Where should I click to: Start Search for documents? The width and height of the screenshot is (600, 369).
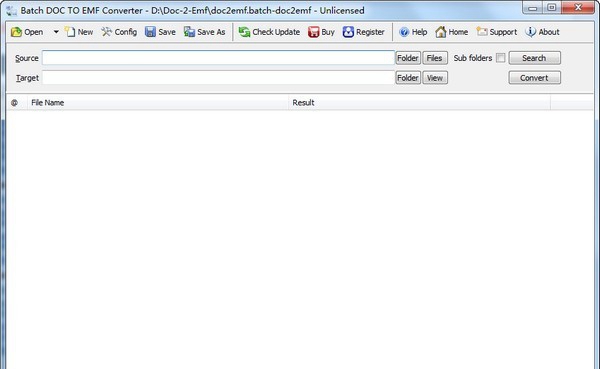coord(535,58)
